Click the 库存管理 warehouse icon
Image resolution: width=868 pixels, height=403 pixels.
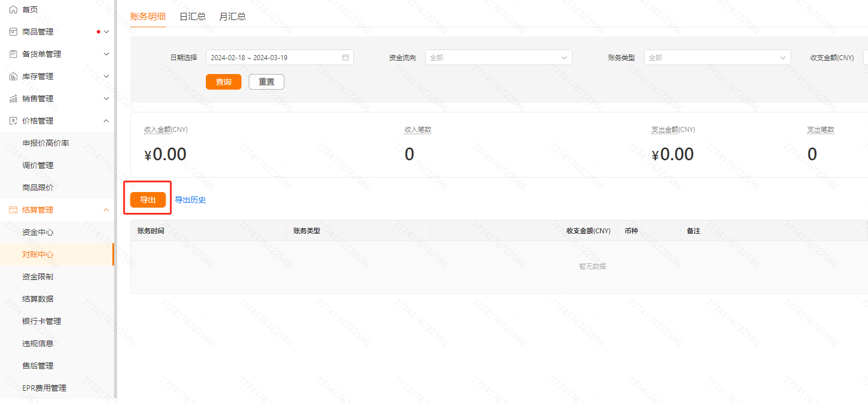click(13, 76)
